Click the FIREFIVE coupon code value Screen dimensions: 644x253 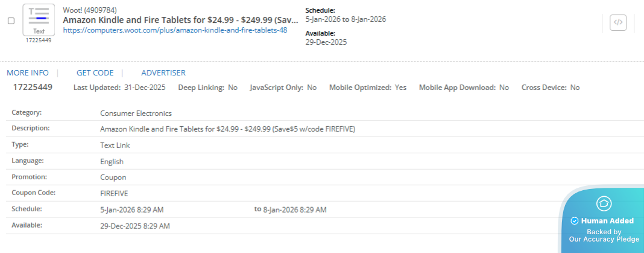[114, 193]
